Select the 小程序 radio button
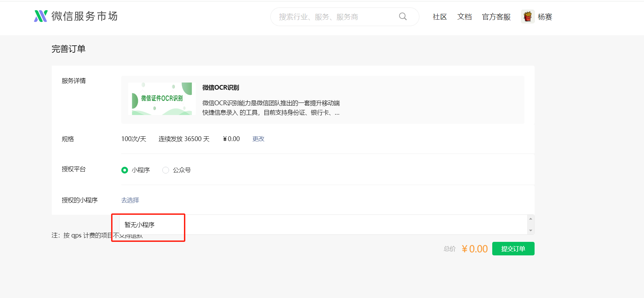This screenshot has height=298, width=644. tap(125, 170)
